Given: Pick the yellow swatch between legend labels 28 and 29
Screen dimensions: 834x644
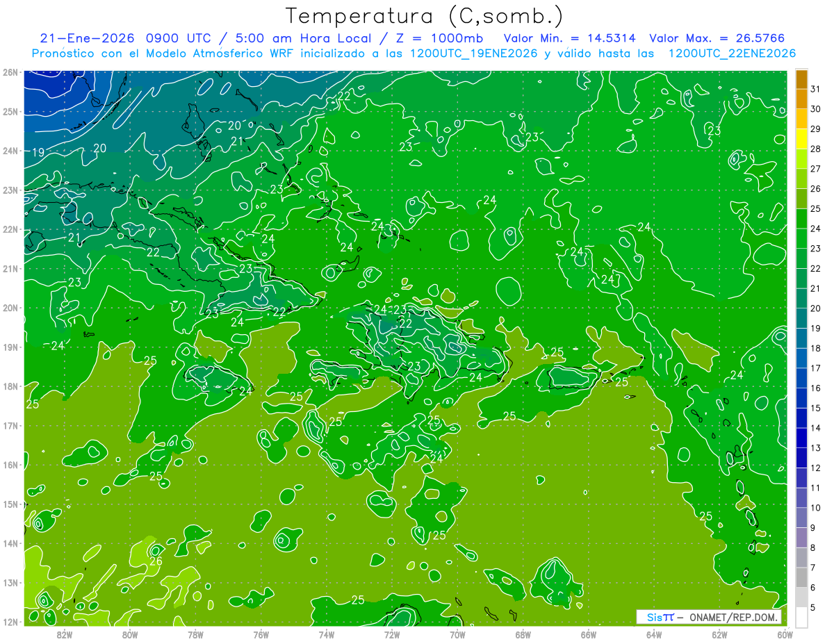Looking at the screenshot, I should click(x=801, y=139).
